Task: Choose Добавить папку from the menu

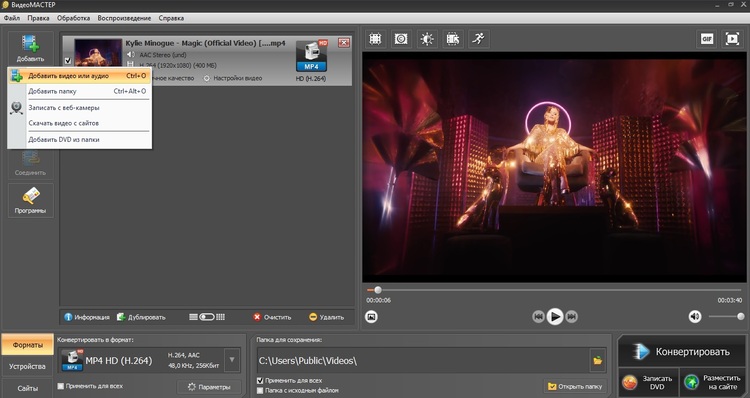Action: click(80, 91)
